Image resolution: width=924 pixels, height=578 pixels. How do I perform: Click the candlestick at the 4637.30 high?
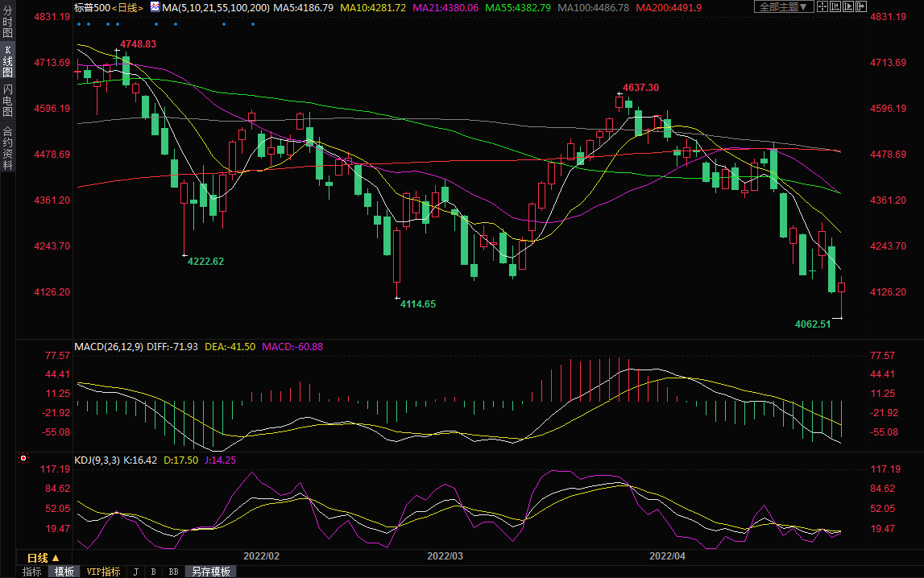point(619,101)
